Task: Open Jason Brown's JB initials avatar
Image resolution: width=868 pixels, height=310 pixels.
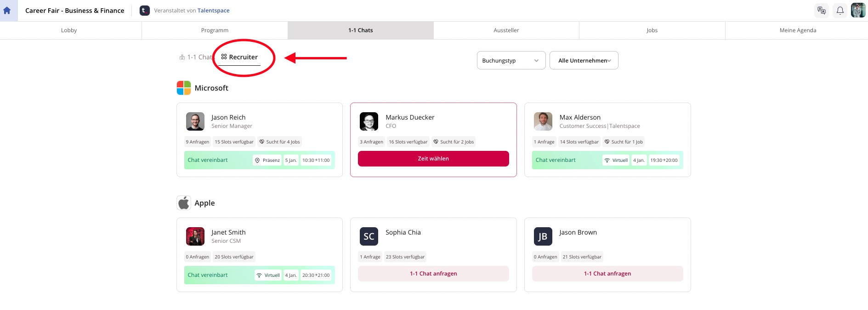Action: tap(543, 236)
